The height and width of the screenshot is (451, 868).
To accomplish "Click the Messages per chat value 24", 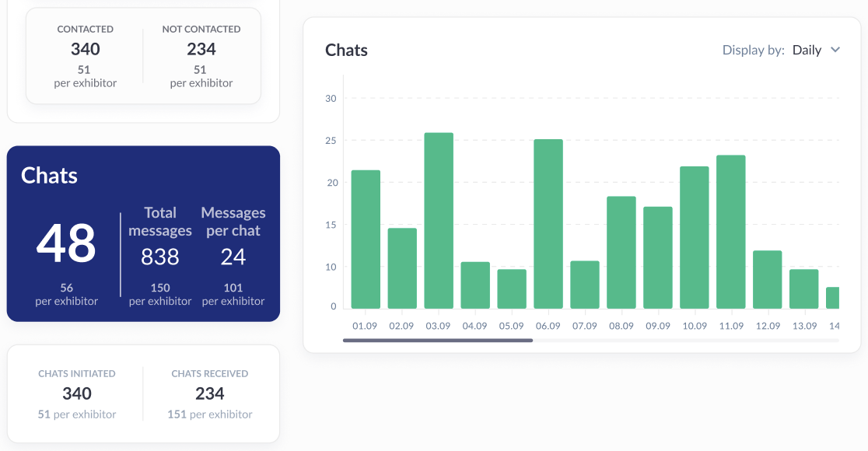I will (x=233, y=257).
